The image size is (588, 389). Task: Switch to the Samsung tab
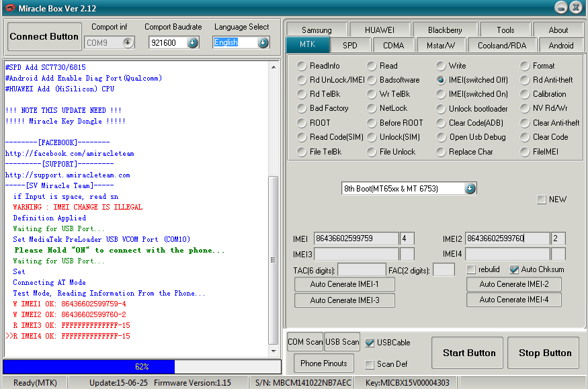point(317,30)
